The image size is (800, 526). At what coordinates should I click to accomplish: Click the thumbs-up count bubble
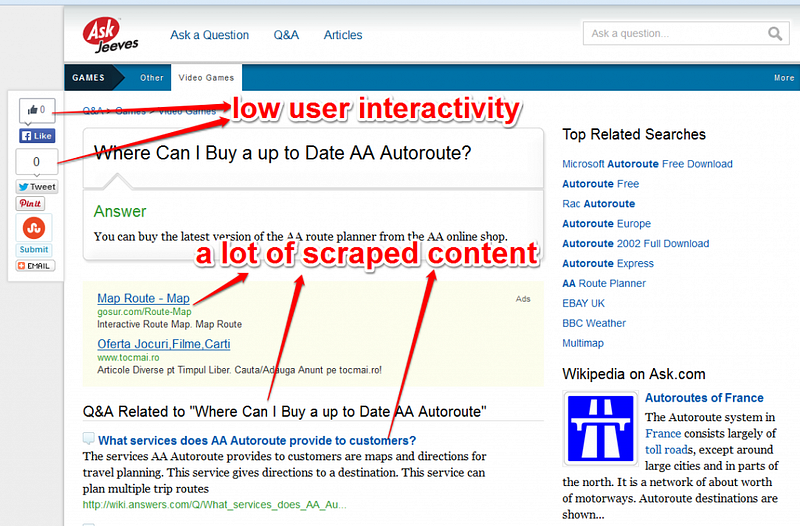(37, 110)
